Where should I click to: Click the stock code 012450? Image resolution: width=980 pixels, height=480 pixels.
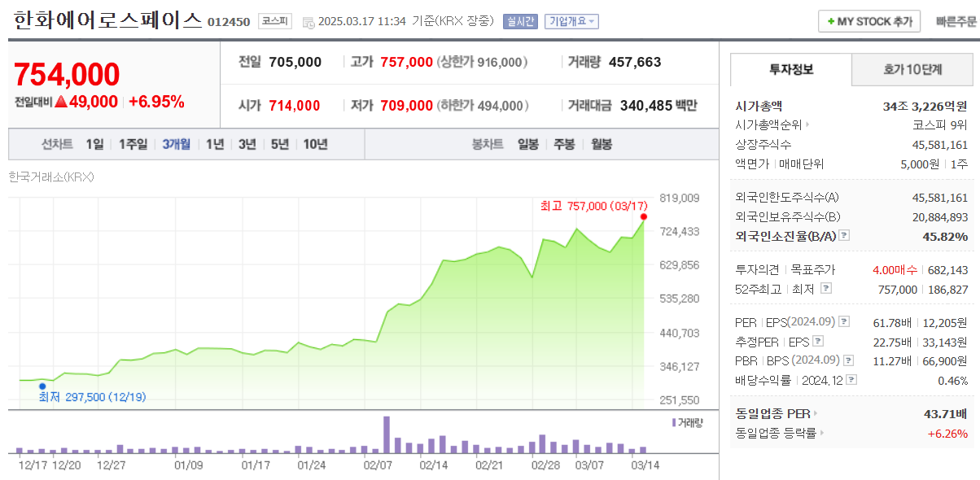[229, 22]
